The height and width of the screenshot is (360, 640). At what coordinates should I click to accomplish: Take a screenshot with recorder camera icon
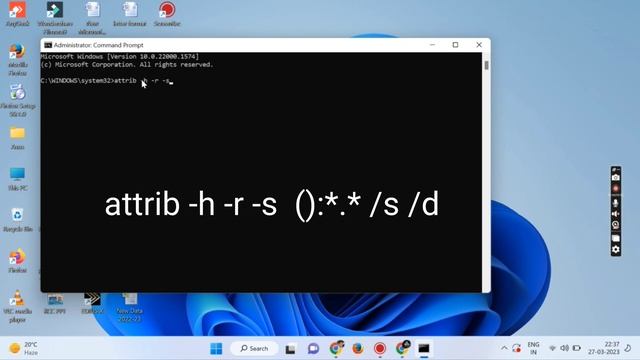tap(616, 177)
